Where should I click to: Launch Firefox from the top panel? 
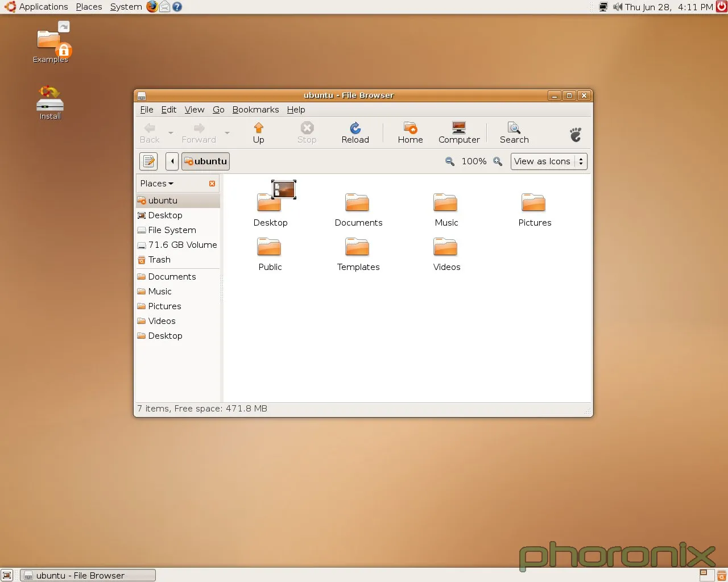pyautogui.click(x=152, y=7)
